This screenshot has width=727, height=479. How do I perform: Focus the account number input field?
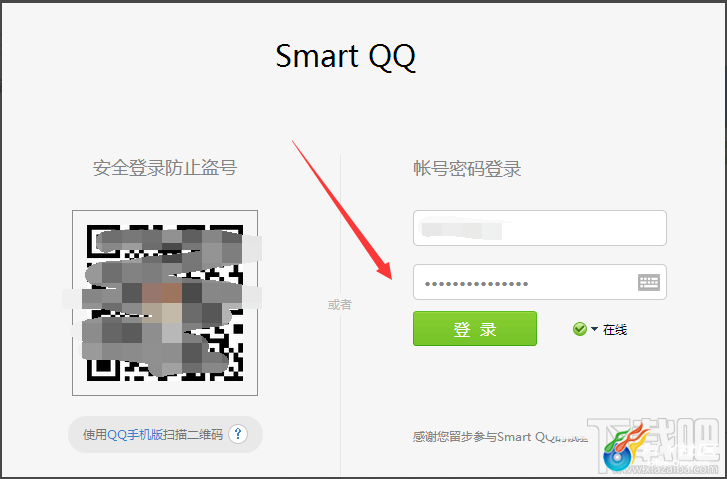pos(540,228)
